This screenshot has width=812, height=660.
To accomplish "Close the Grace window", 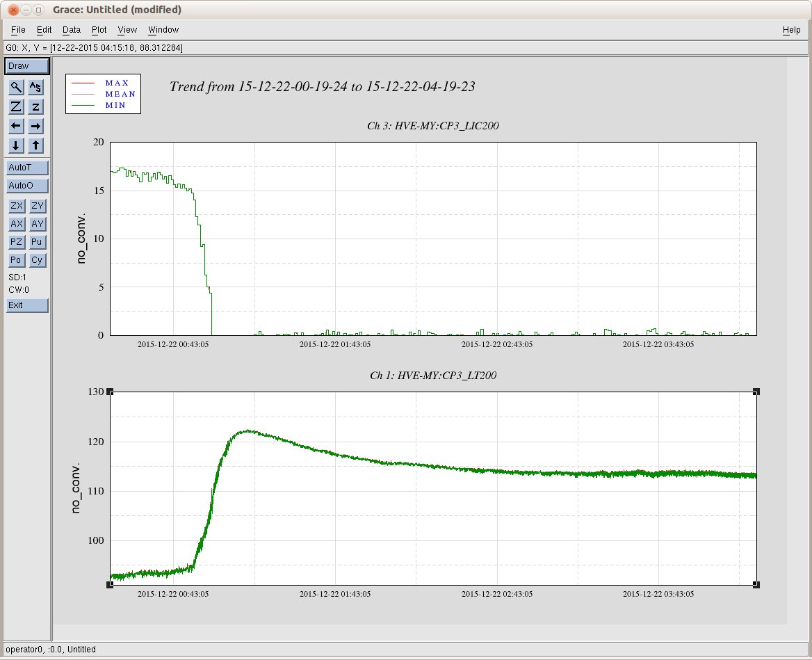I will pos(13,10).
